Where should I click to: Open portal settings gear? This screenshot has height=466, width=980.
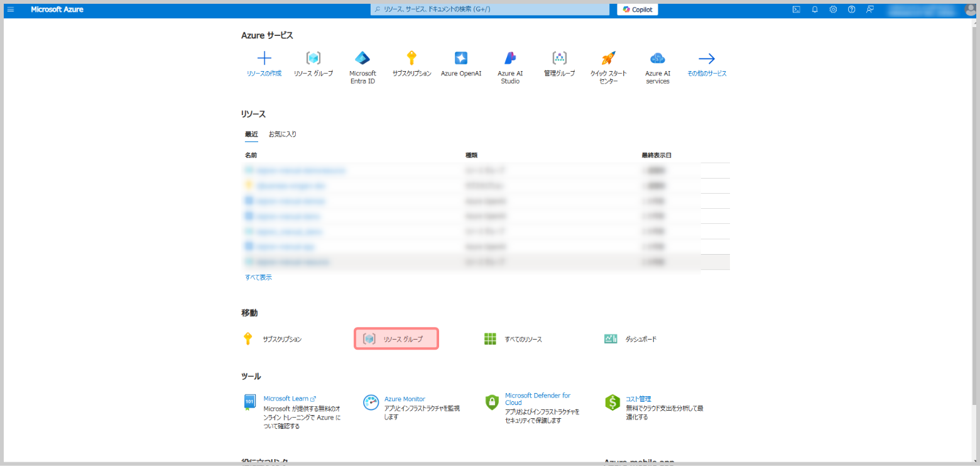point(833,9)
